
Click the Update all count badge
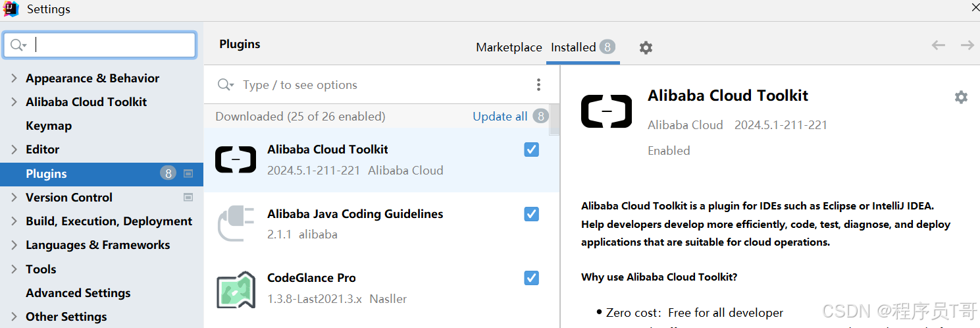click(540, 116)
